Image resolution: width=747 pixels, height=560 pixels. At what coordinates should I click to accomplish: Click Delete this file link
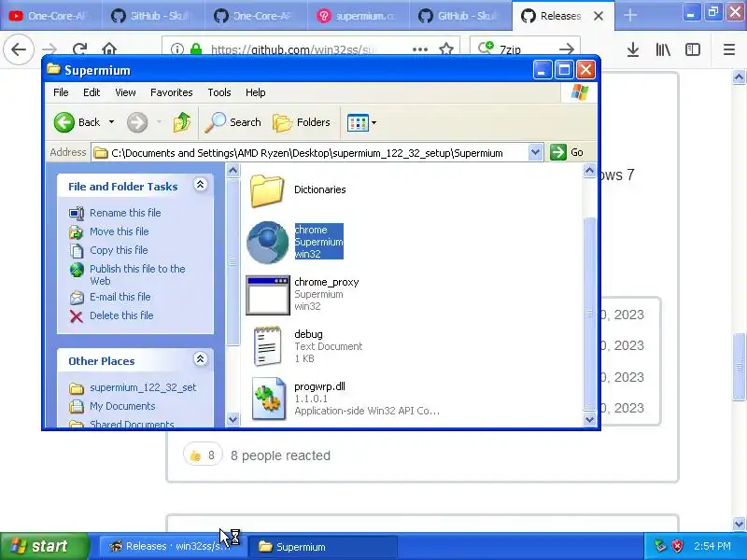pyautogui.click(x=121, y=315)
